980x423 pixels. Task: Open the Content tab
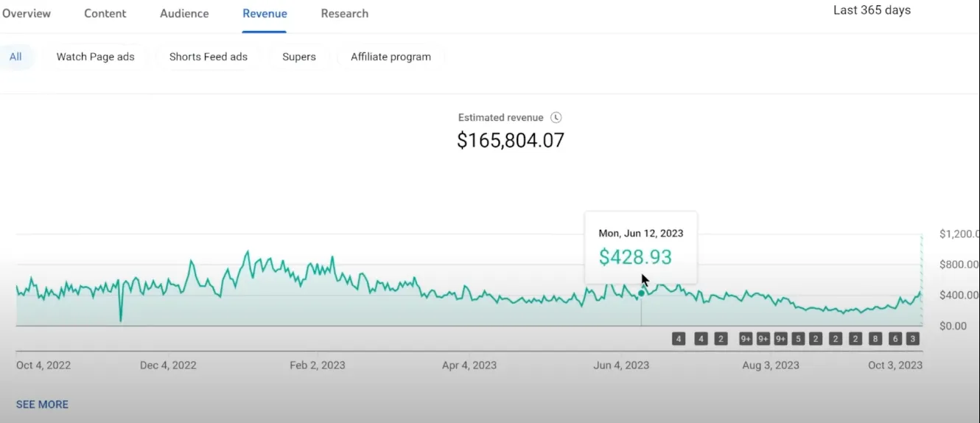105,13
